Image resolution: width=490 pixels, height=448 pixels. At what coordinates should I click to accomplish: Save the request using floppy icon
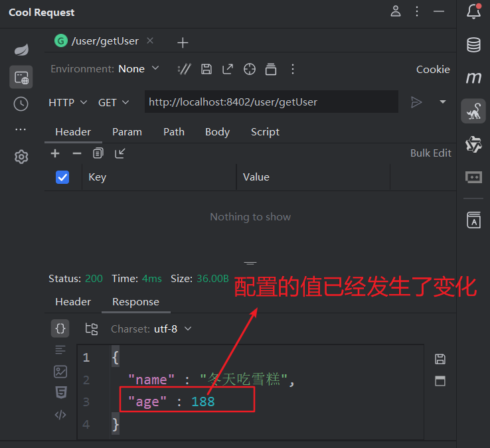pos(206,69)
